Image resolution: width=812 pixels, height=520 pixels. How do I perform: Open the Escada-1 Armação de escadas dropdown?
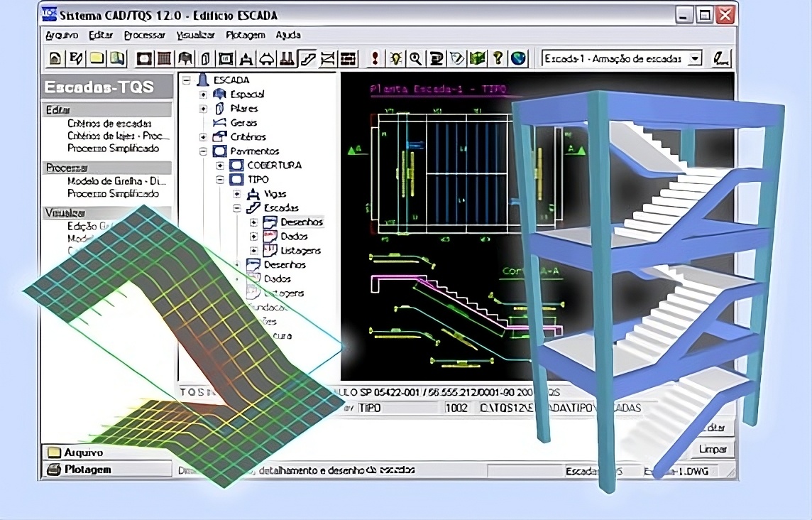(695, 58)
